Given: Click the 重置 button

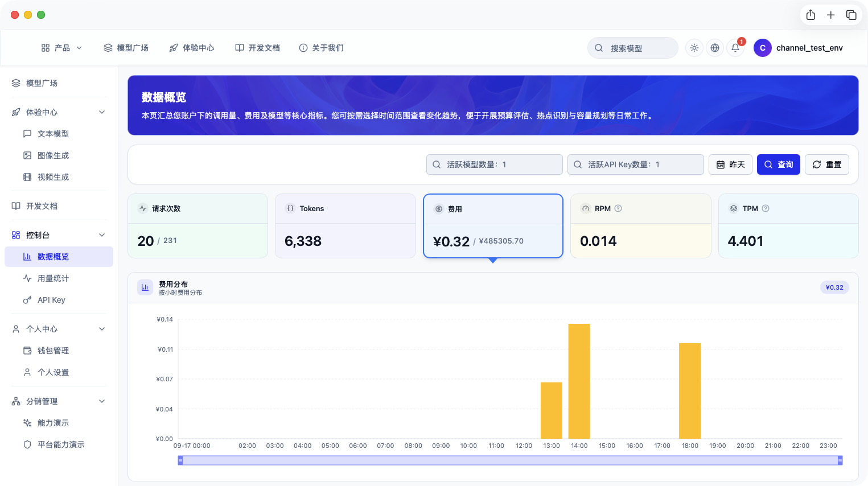Looking at the screenshot, I should click(826, 164).
